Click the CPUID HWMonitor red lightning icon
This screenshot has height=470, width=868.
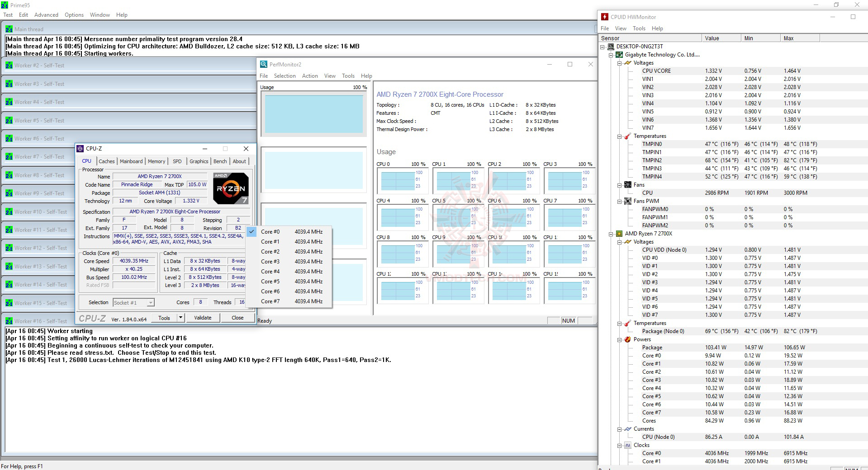click(604, 17)
